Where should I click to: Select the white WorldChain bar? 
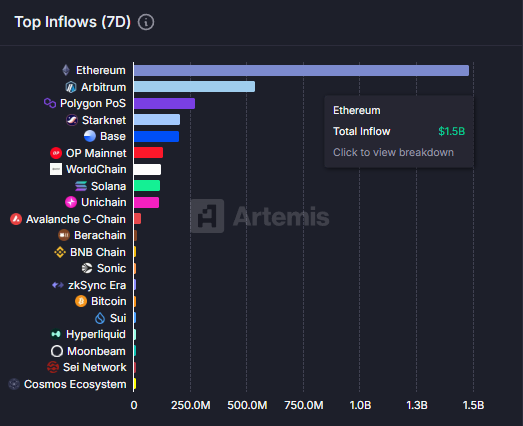(x=147, y=169)
